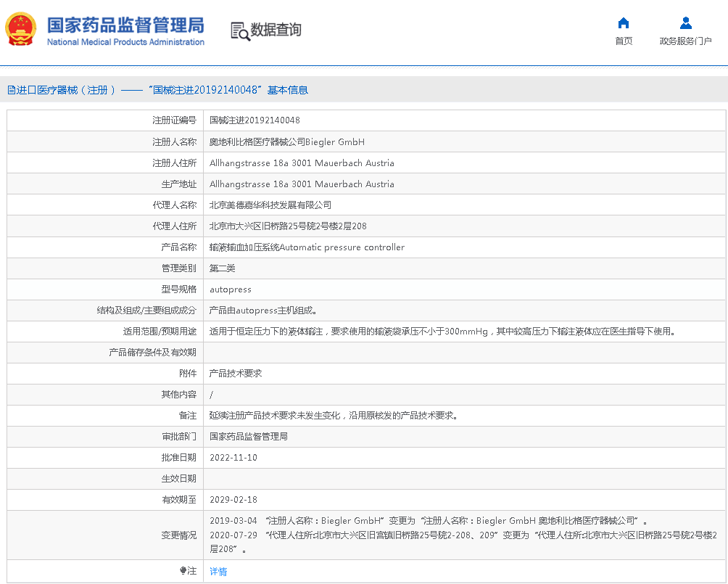Open the 详情 link in 注 row

point(218,572)
